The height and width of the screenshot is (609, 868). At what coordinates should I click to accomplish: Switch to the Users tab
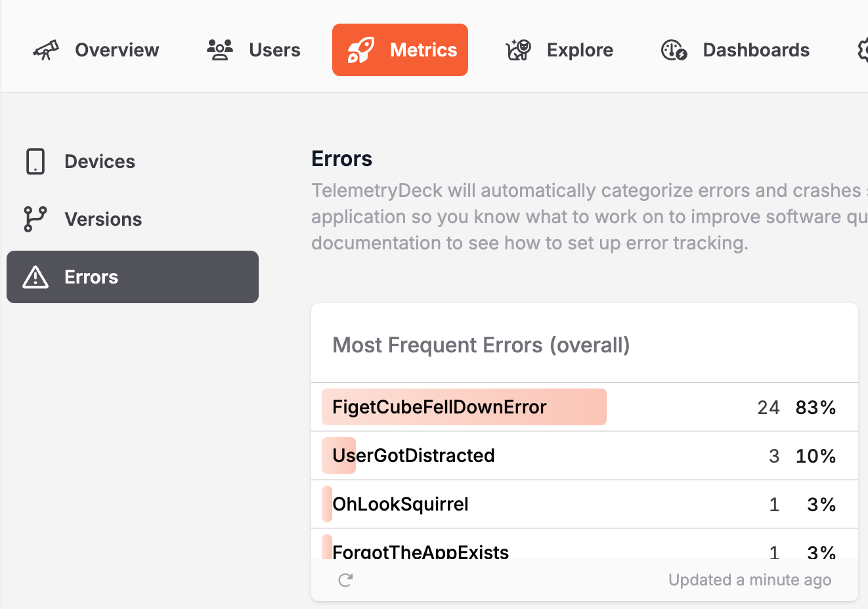[274, 50]
